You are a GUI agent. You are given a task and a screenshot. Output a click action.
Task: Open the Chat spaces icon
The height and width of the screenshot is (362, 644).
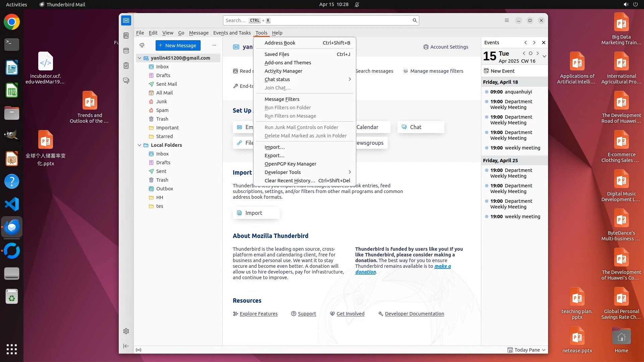point(126,81)
